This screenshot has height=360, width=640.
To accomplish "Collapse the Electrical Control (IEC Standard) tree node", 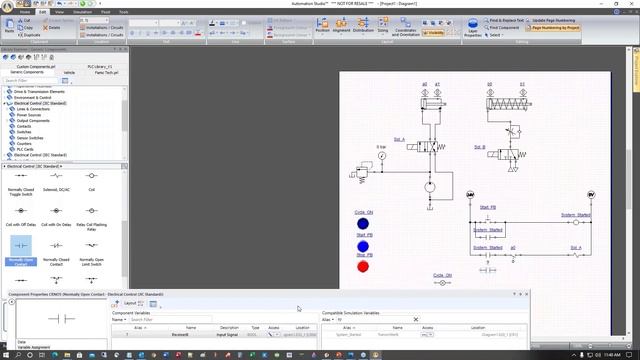I will tap(5, 104).
